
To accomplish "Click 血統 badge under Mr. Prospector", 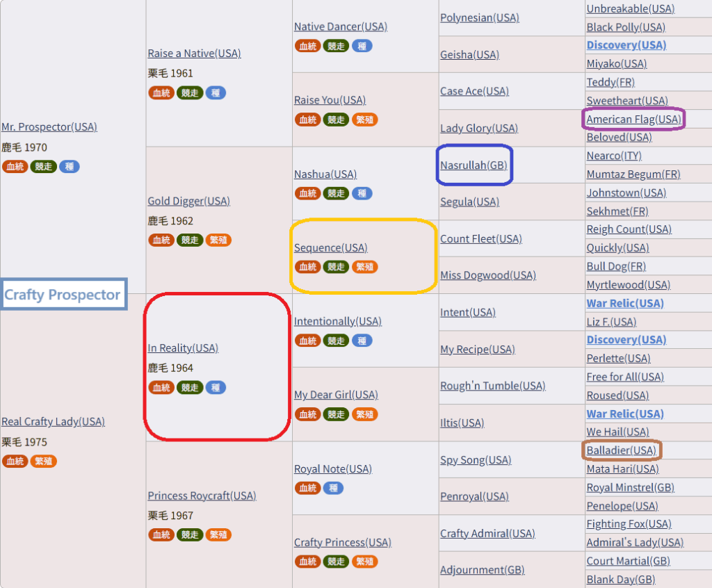I will point(15,167).
